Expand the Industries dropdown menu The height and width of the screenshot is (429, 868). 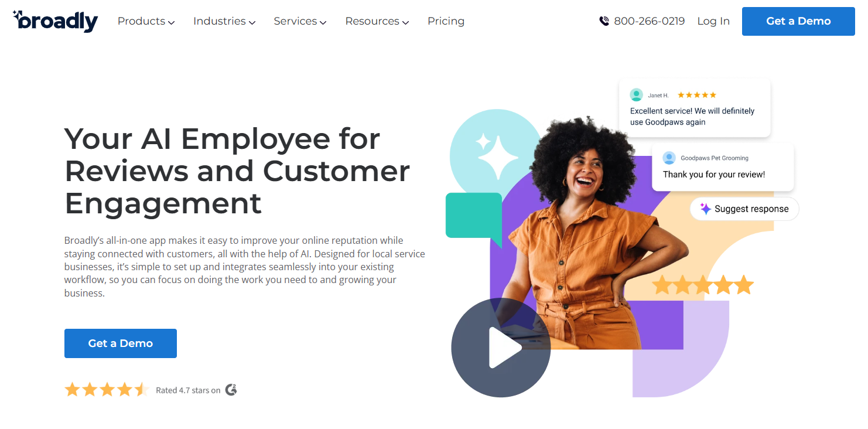224,21
